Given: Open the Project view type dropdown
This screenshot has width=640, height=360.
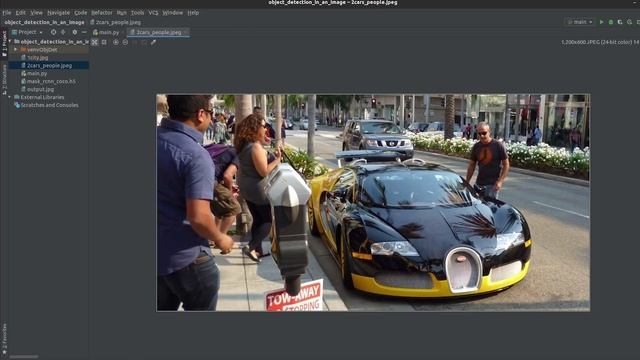Looking at the screenshot, I should (x=27, y=32).
